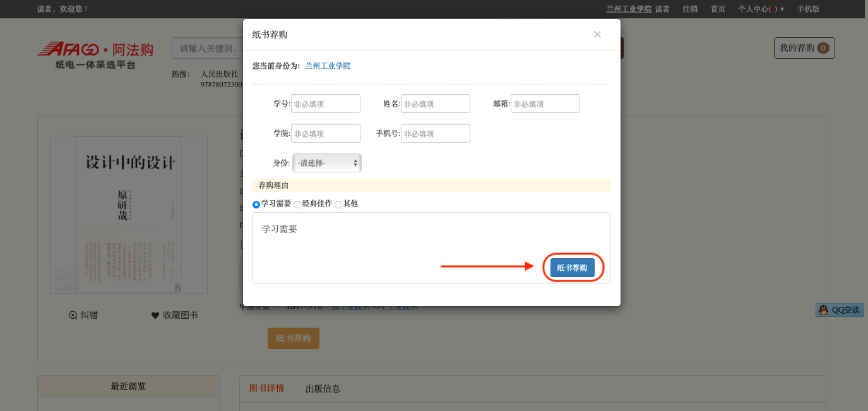Click the 设计中的设计 book cover thumbnail

coord(129,215)
